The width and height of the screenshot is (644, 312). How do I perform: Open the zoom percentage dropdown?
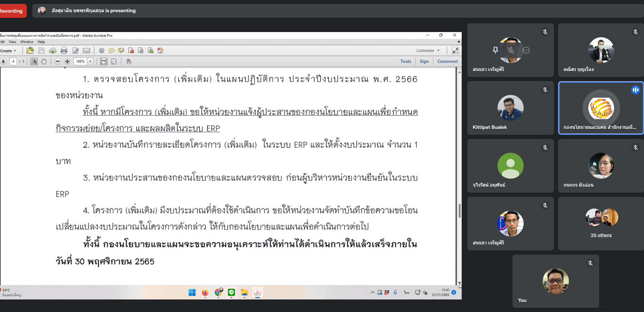90,61
